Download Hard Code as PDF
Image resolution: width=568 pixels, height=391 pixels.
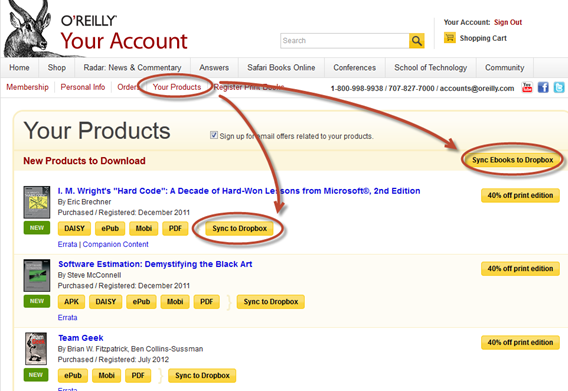click(x=175, y=228)
